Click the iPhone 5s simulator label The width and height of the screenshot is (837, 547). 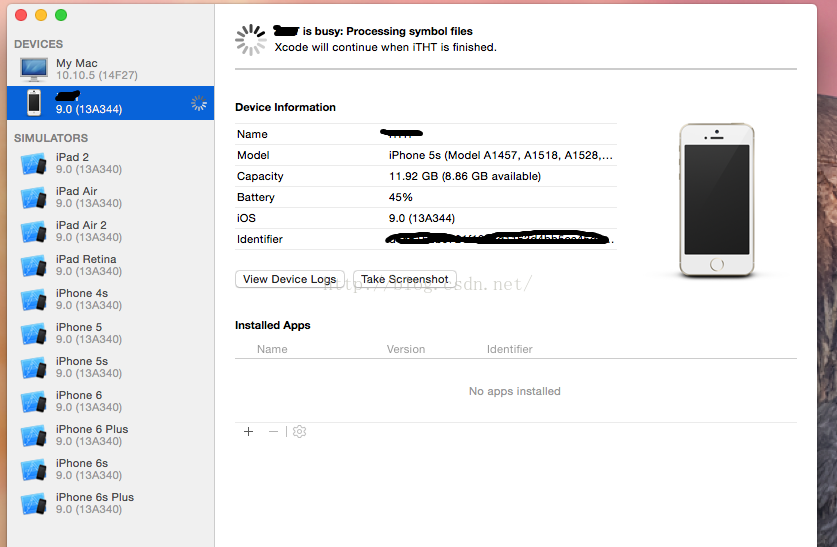pos(82,361)
